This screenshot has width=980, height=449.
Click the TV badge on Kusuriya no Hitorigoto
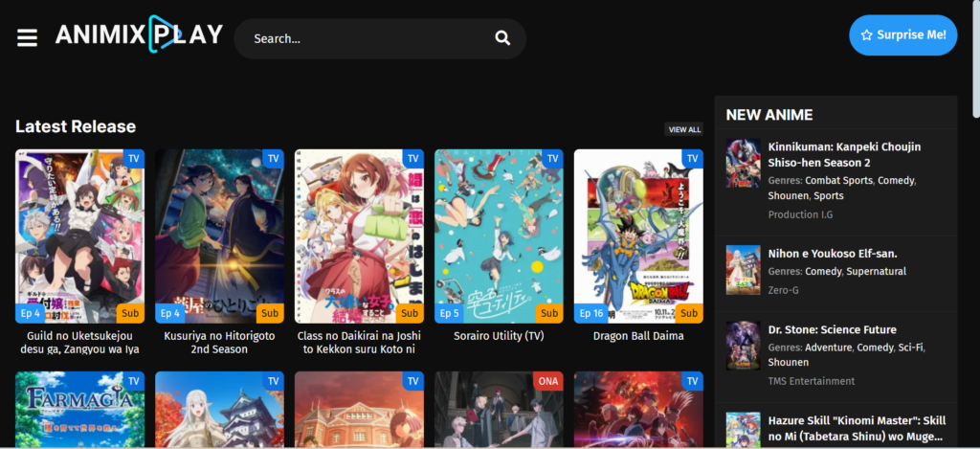click(273, 159)
